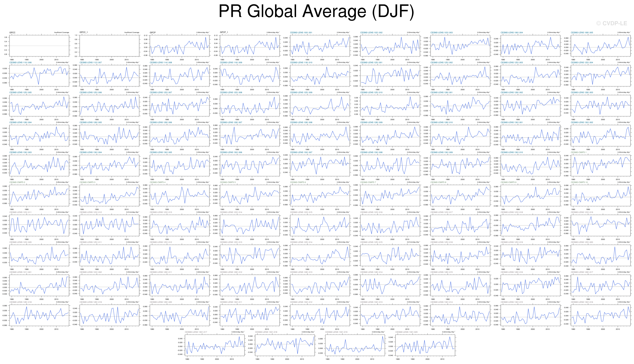Click the CESM2-CMIP5 10 label
Screen dimensions: 634x364
579,182
